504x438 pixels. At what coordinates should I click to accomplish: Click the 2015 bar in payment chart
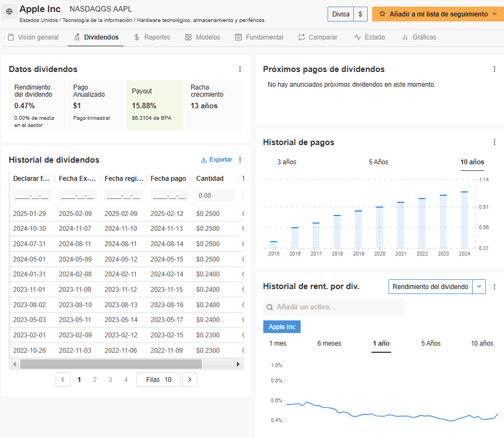[x=274, y=245]
